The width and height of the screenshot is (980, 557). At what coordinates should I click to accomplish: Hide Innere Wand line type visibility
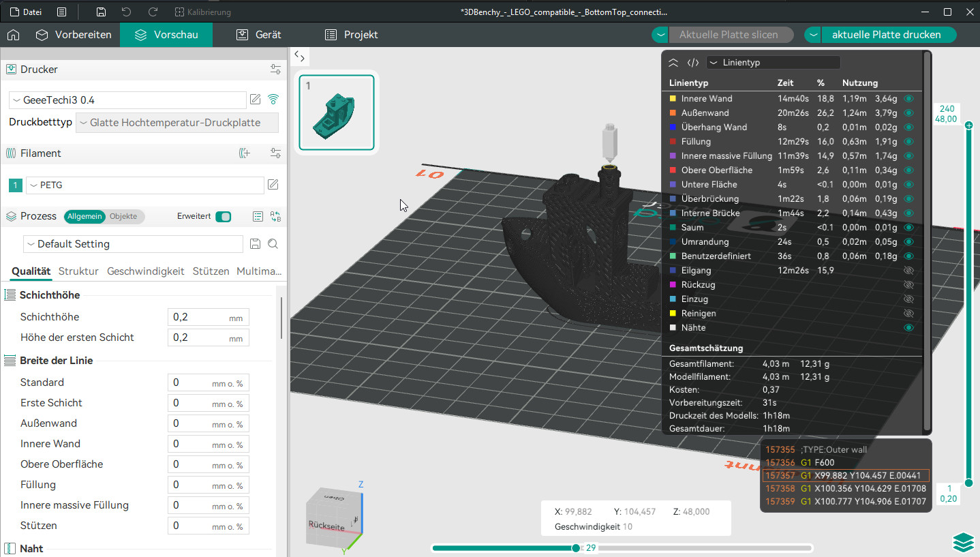[908, 99]
